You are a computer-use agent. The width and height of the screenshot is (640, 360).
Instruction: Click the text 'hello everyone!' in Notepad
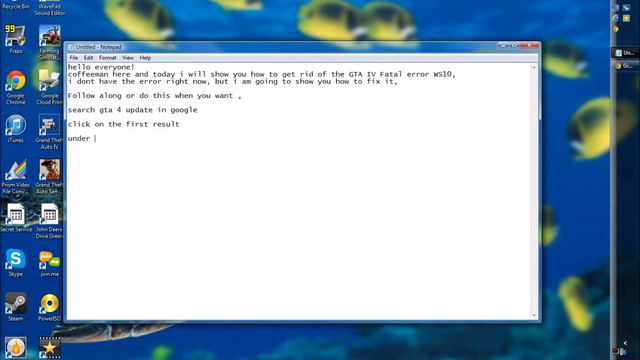tap(101, 67)
